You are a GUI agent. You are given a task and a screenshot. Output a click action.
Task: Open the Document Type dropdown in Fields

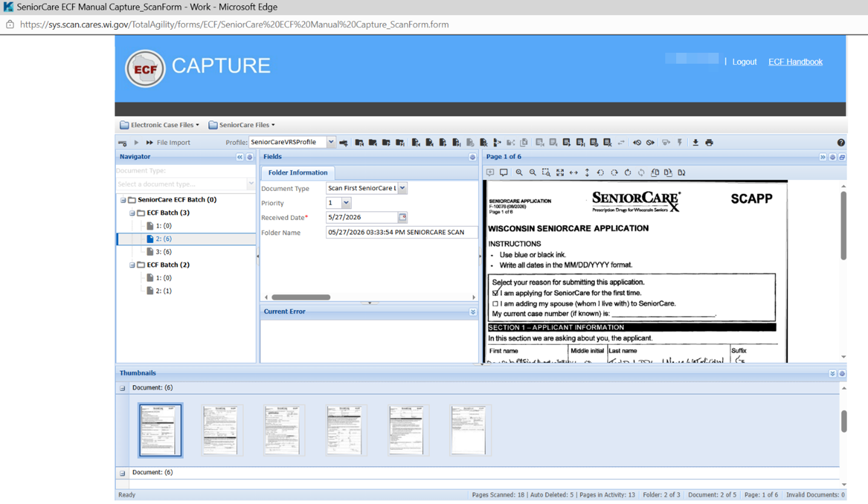[x=402, y=189]
